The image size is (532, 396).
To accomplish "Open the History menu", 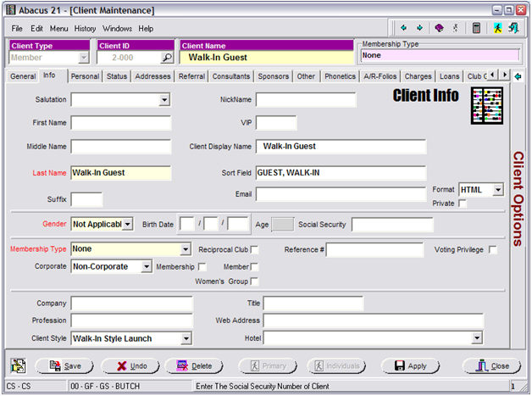I will (85, 28).
